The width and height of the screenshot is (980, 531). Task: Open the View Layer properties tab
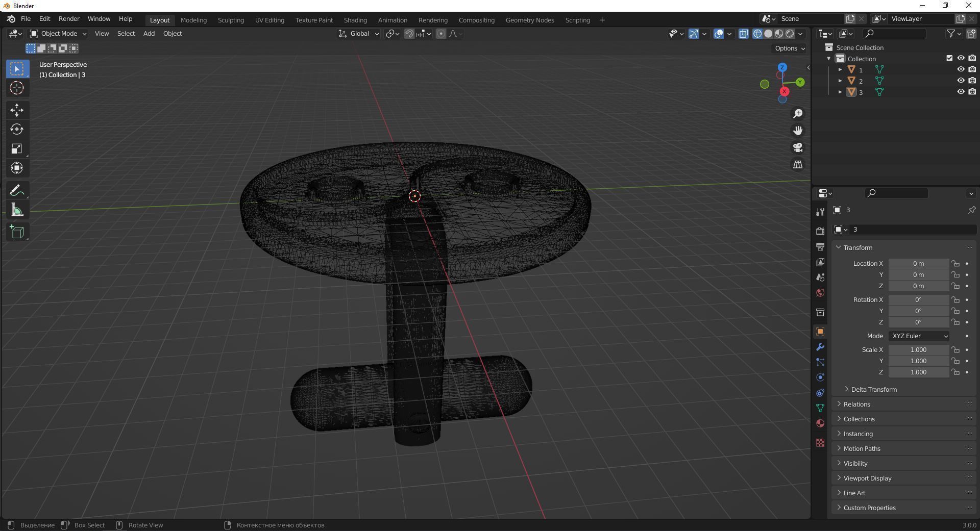pos(820,262)
